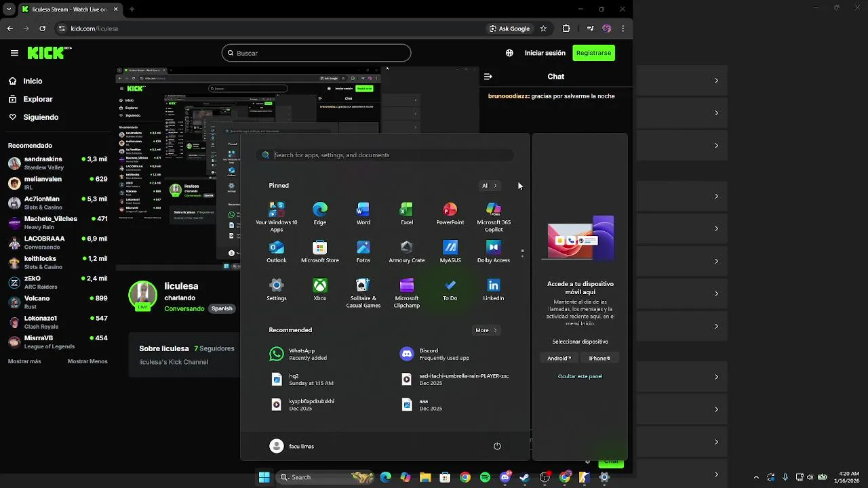Select Android device option
868x488 pixels.
(x=559, y=358)
